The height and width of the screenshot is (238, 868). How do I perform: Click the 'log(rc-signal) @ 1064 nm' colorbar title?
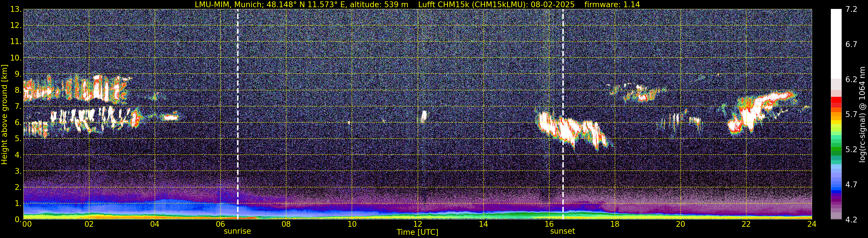pyautogui.click(x=863, y=114)
